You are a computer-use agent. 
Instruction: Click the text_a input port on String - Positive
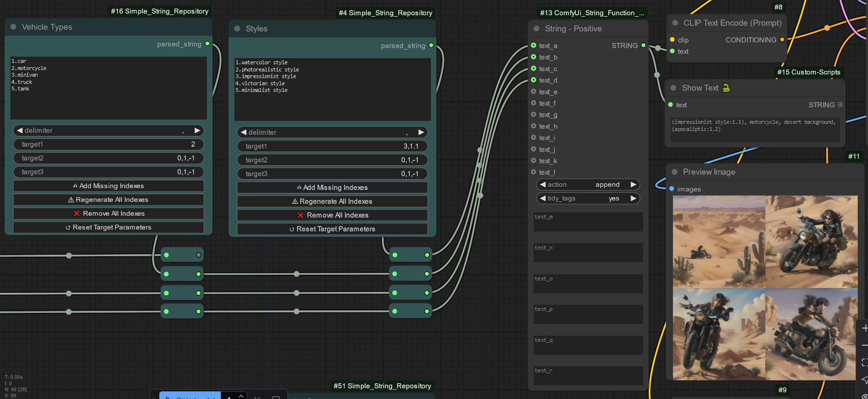click(x=534, y=46)
